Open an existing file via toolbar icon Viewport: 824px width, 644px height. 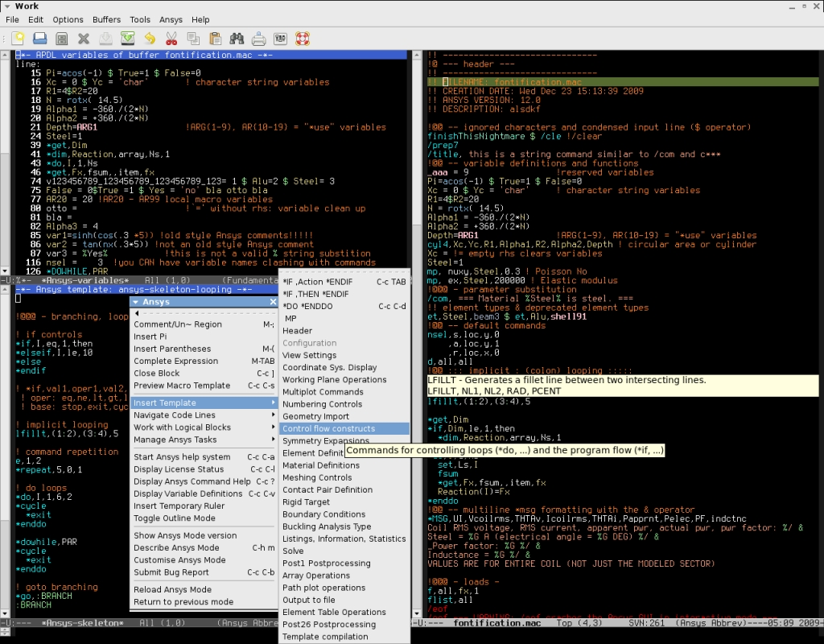click(40, 39)
